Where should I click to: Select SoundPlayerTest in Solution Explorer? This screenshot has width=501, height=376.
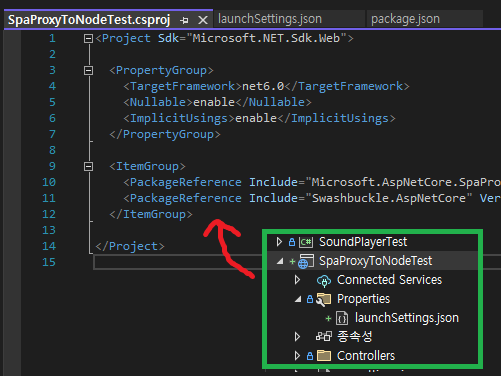click(x=363, y=242)
